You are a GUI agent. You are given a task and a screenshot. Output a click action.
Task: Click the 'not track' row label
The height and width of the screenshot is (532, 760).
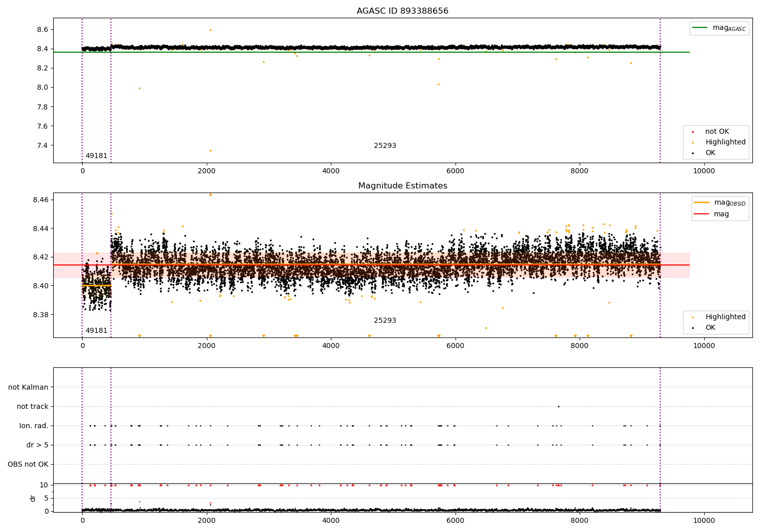[x=32, y=406]
